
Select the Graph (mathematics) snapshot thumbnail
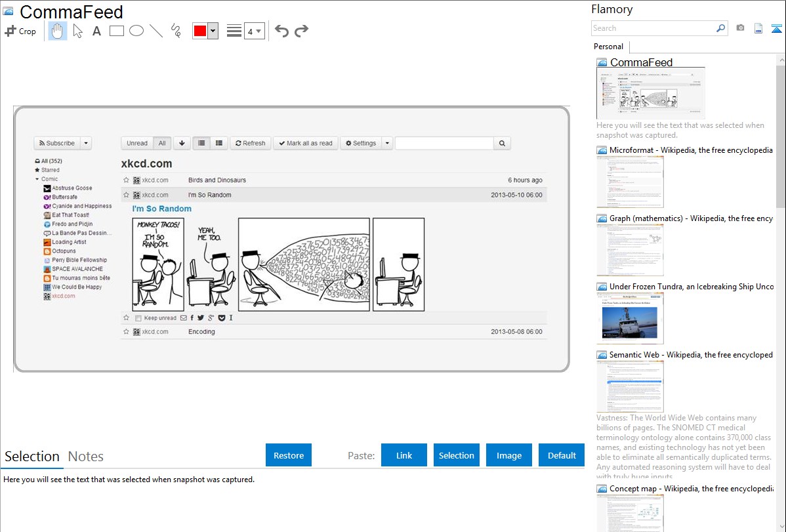pyautogui.click(x=630, y=250)
